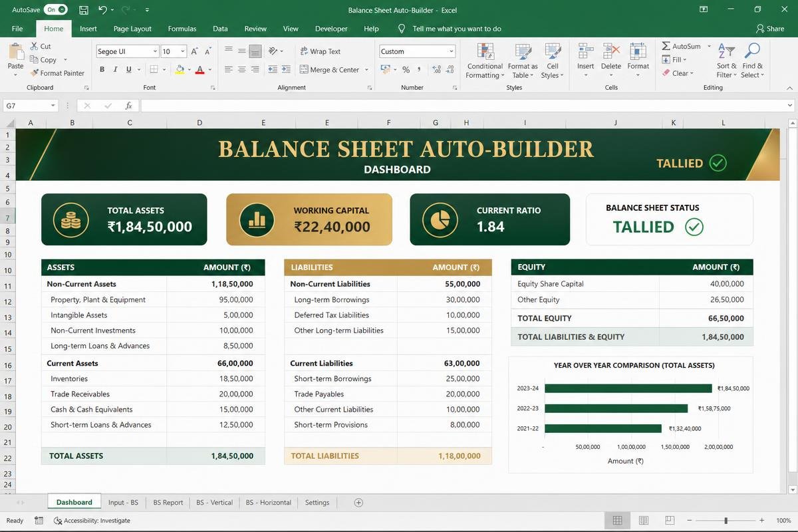
Task: Open the Format as Table gallery
Action: click(523, 61)
